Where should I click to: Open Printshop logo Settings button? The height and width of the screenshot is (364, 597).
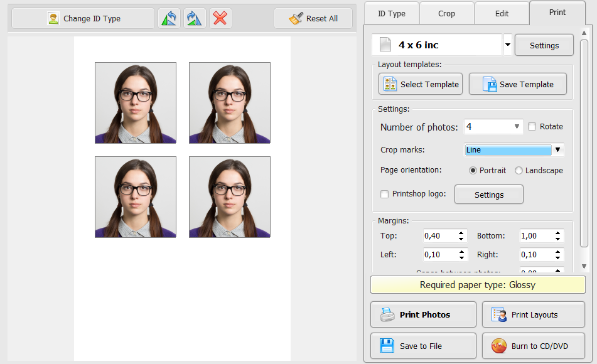coord(489,195)
